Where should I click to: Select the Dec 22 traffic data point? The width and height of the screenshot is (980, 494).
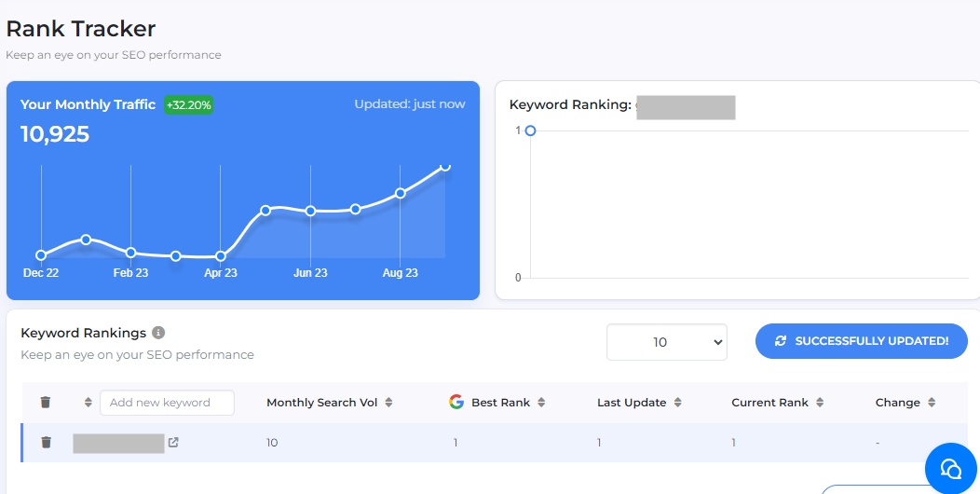pyautogui.click(x=41, y=255)
